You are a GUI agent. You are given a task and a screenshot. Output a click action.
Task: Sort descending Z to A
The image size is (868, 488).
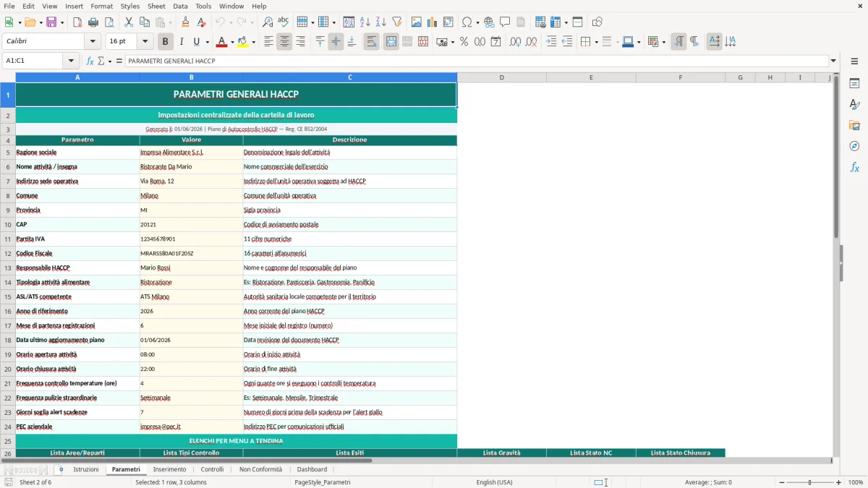click(381, 22)
